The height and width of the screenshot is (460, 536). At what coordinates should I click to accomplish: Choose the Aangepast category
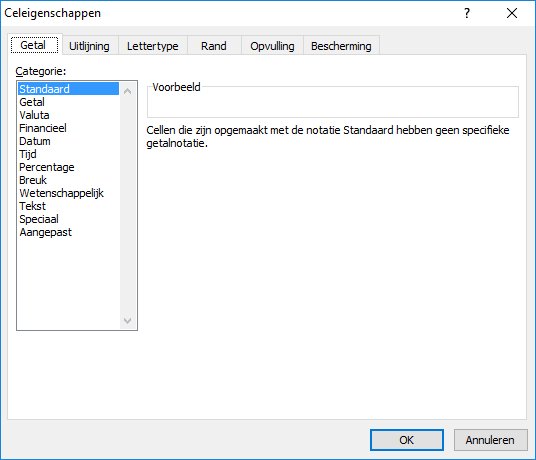click(x=45, y=232)
